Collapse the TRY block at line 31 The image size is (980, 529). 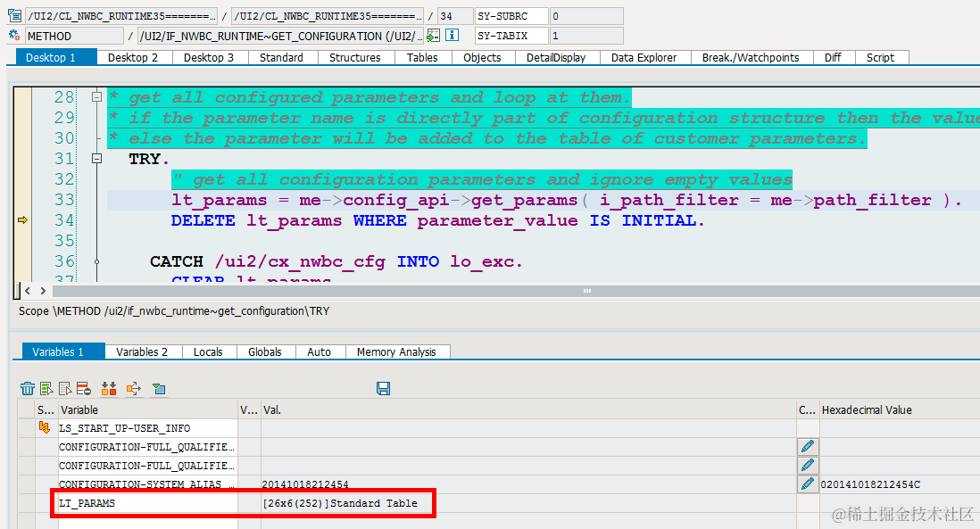(x=96, y=159)
